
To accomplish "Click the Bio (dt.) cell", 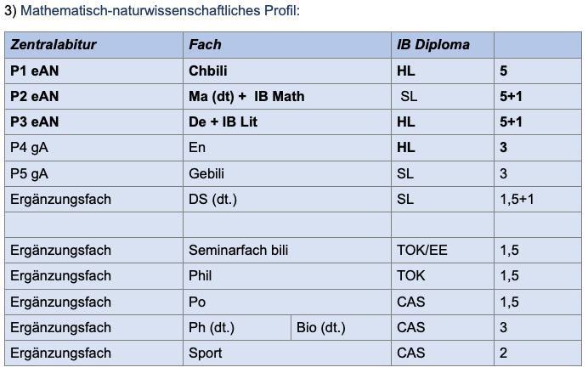I will 342,327.
